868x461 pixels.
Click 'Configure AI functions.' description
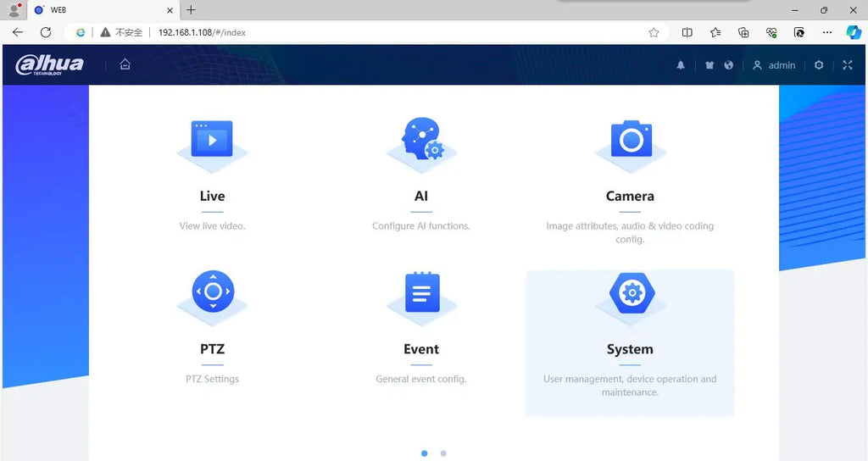[421, 225]
